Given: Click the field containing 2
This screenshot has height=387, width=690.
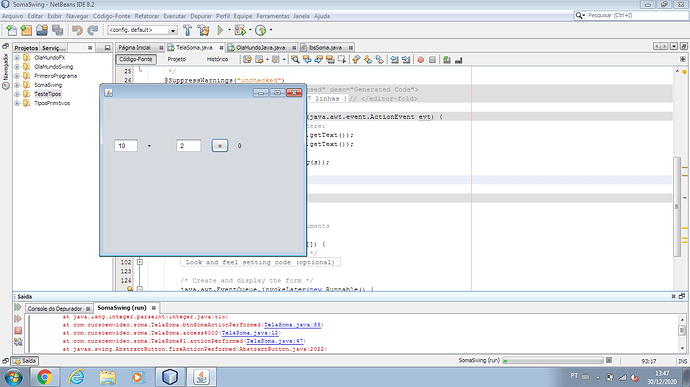Looking at the screenshot, I should (188, 146).
